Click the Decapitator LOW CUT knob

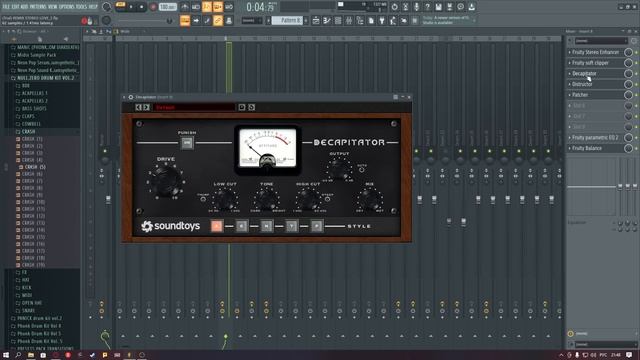pos(225,199)
